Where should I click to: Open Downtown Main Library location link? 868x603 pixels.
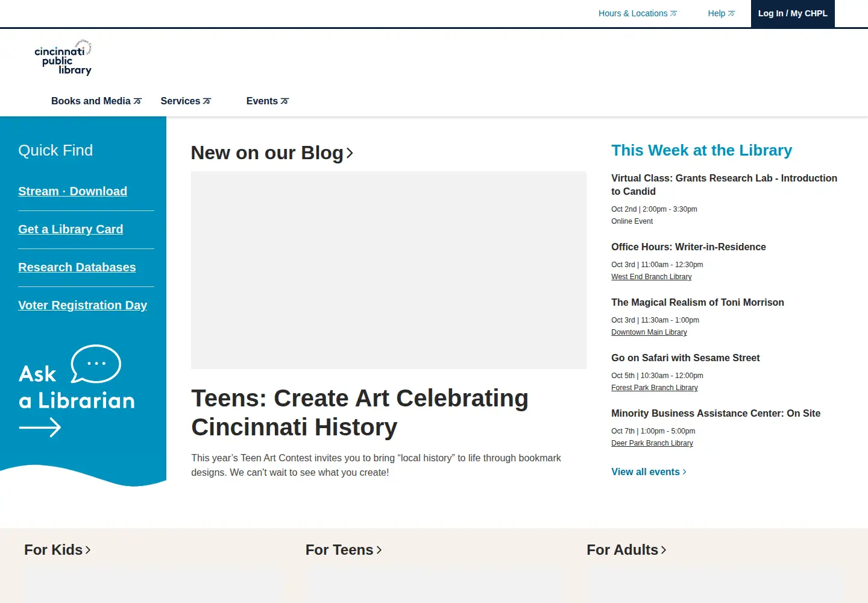(x=649, y=332)
